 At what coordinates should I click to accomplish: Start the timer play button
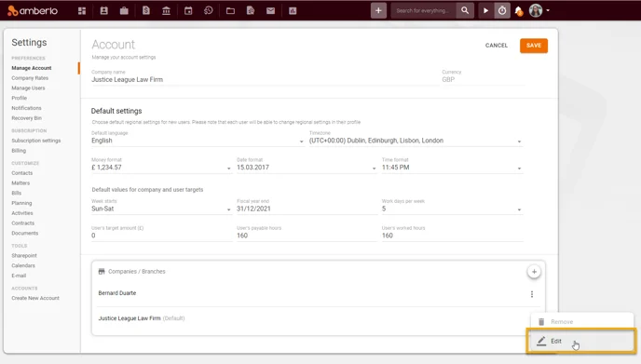485,10
